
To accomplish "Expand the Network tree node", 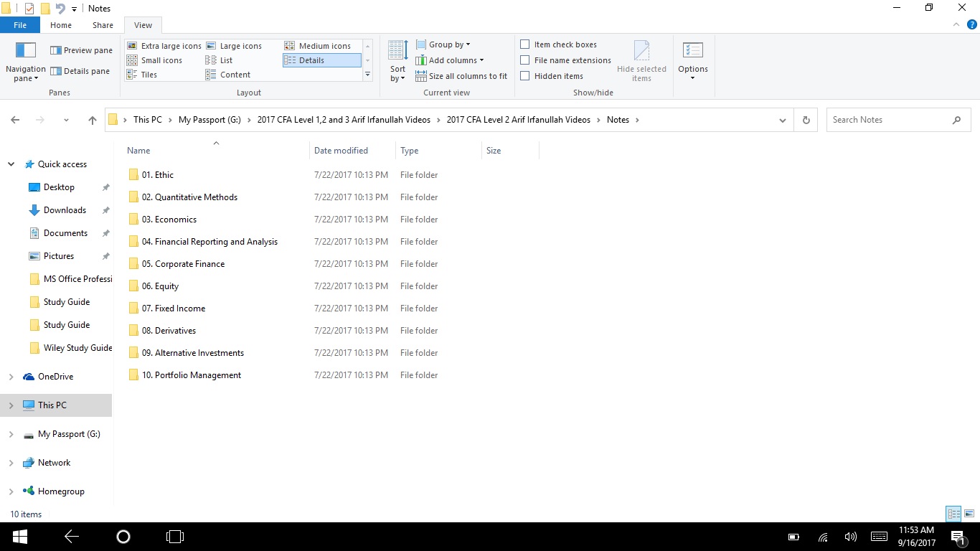I will [x=11, y=463].
